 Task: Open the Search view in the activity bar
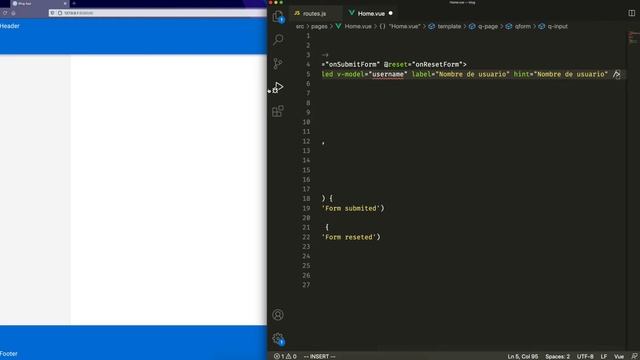tap(278, 40)
